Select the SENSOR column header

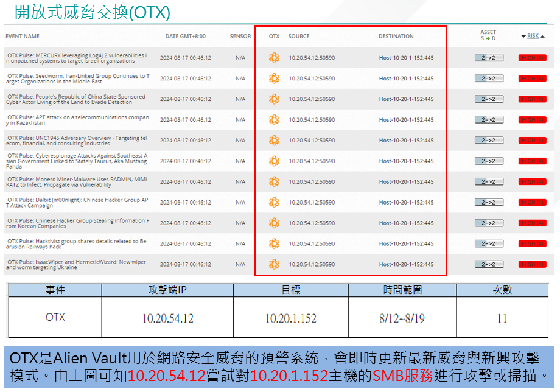point(240,37)
